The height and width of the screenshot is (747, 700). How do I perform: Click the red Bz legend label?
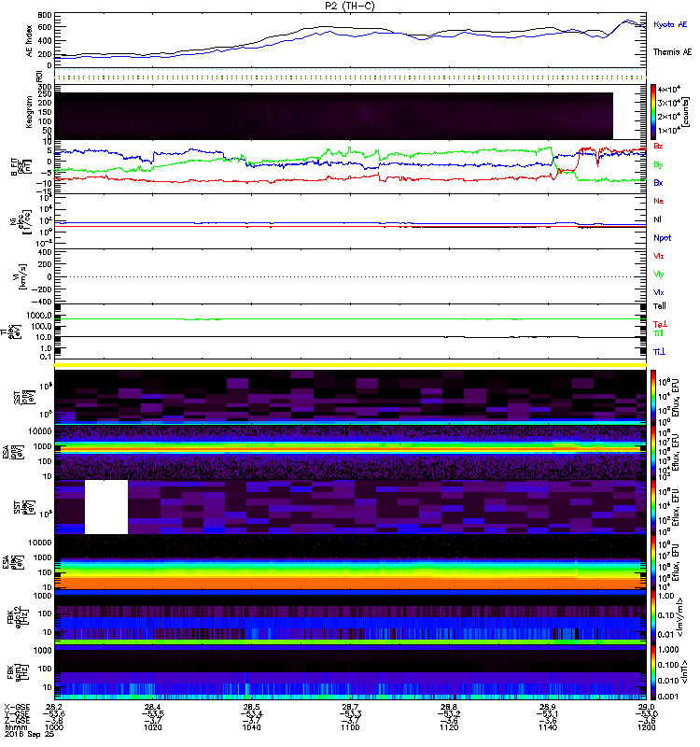(x=658, y=146)
